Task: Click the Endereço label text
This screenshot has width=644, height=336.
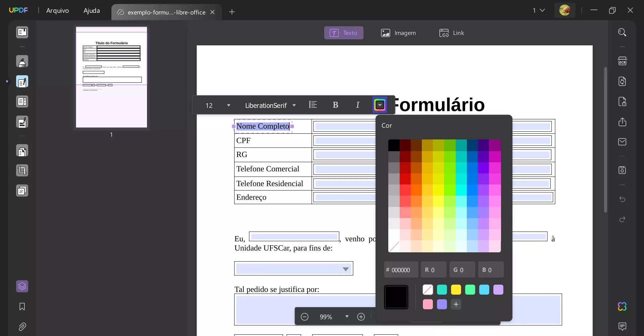Action: tap(251, 197)
